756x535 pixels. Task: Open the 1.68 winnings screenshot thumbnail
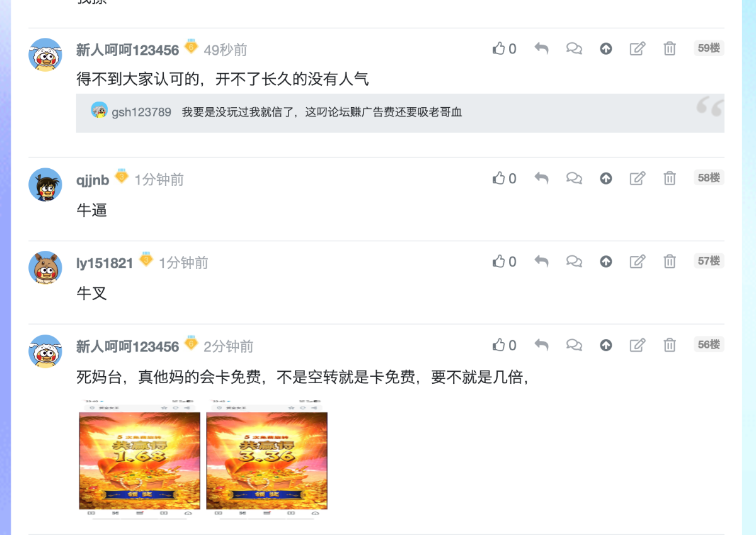(139, 459)
